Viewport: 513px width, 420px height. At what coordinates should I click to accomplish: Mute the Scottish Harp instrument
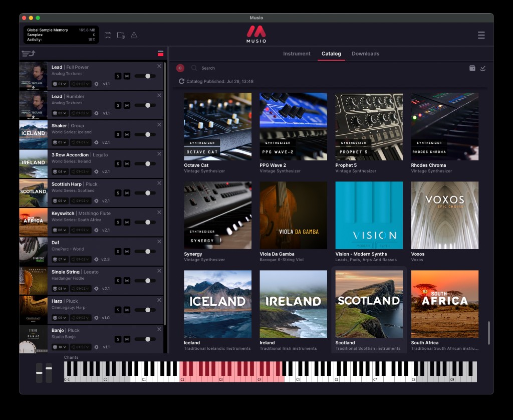coord(127,193)
